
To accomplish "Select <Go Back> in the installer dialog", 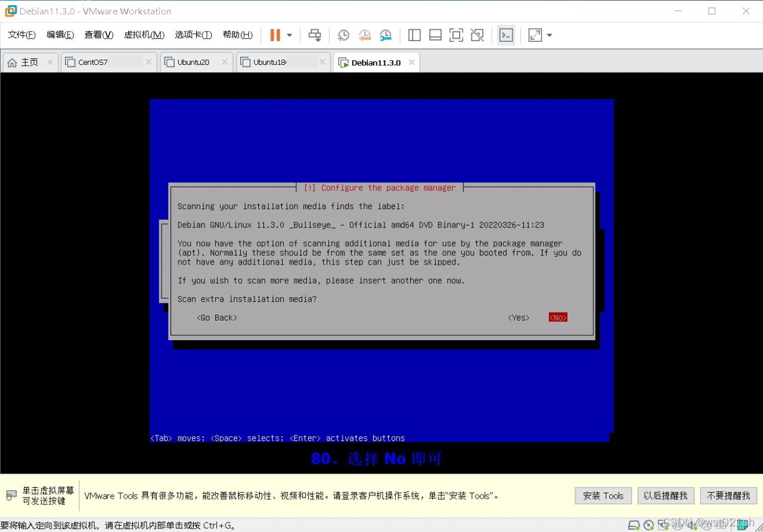I will (x=217, y=318).
